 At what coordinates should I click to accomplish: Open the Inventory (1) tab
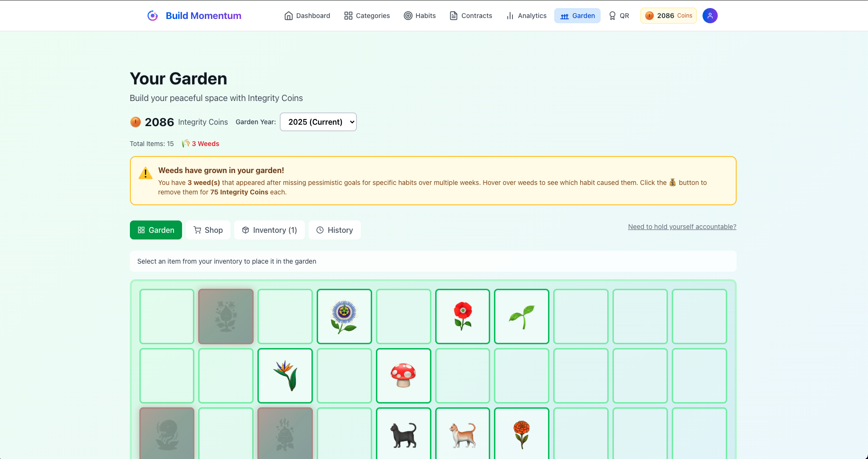269,230
